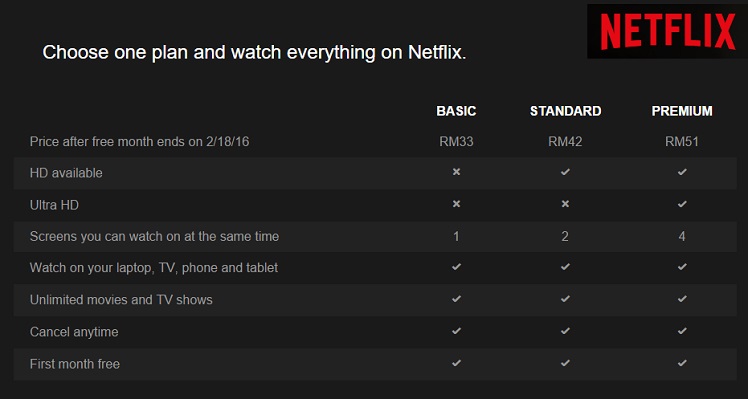Click the X mark for Basic HD available
748x399 pixels.
456,172
